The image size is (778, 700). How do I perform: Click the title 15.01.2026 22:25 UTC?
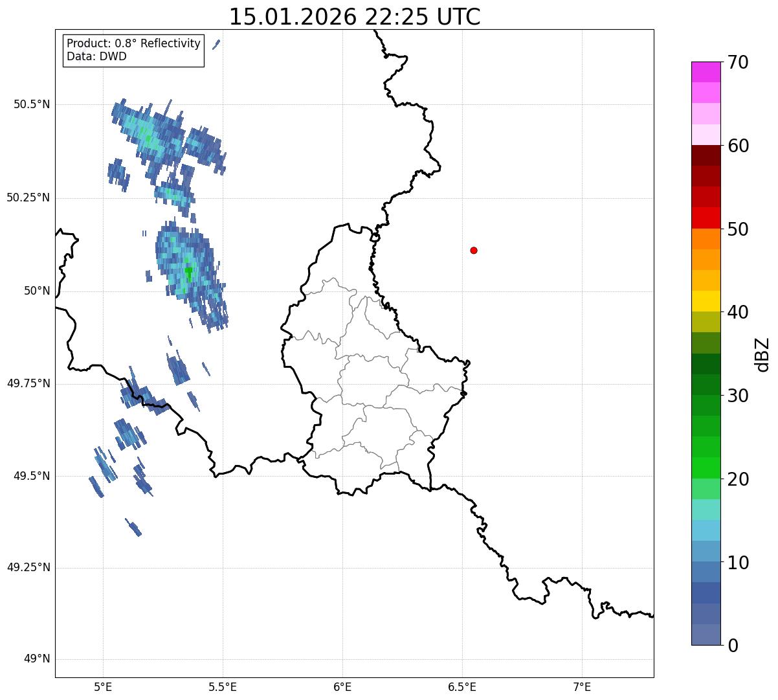(x=355, y=17)
